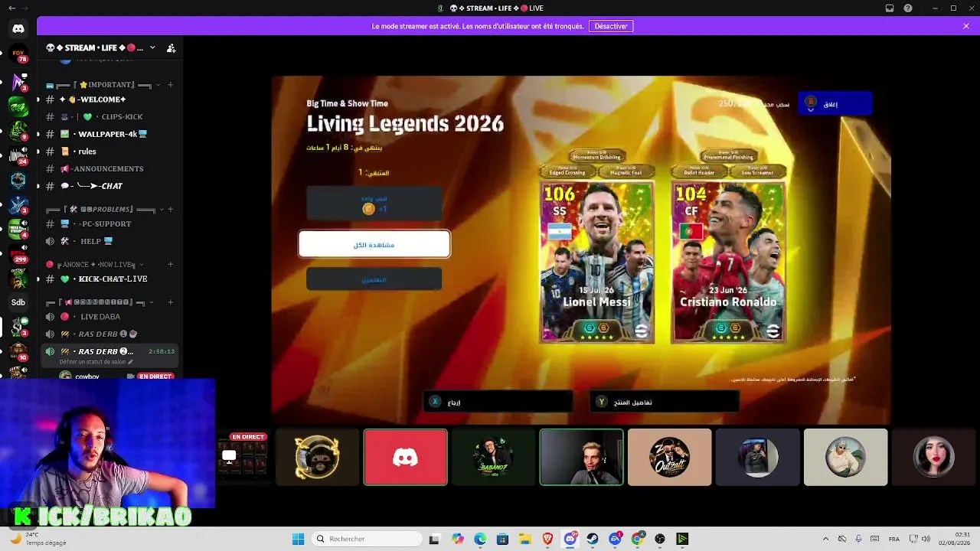This screenshot has height=551, width=980.
Task: Open the PC-SUPPORT channel
Action: pyautogui.click(x=109, y=223)
